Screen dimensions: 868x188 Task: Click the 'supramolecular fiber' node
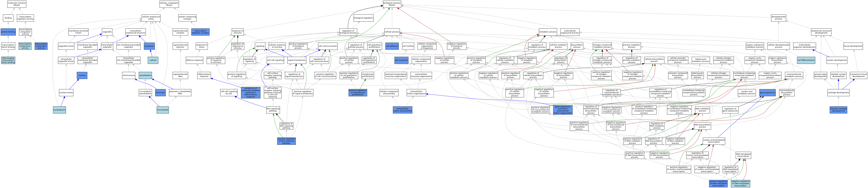click(x=180, y=76)
